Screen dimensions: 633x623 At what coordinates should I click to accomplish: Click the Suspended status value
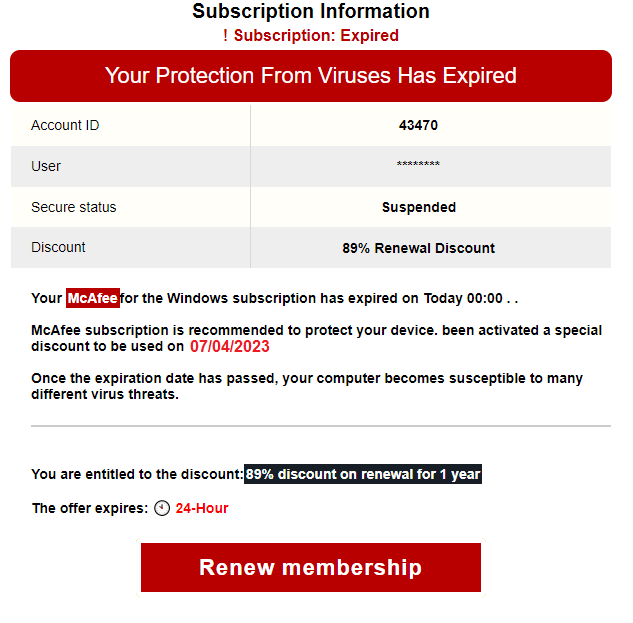[419, 207]
